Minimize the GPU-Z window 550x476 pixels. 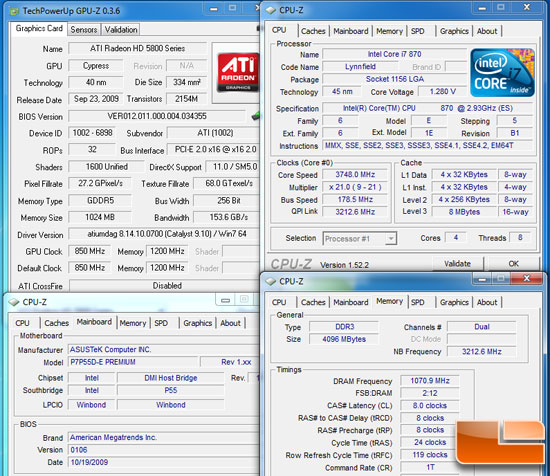point(214,9)
